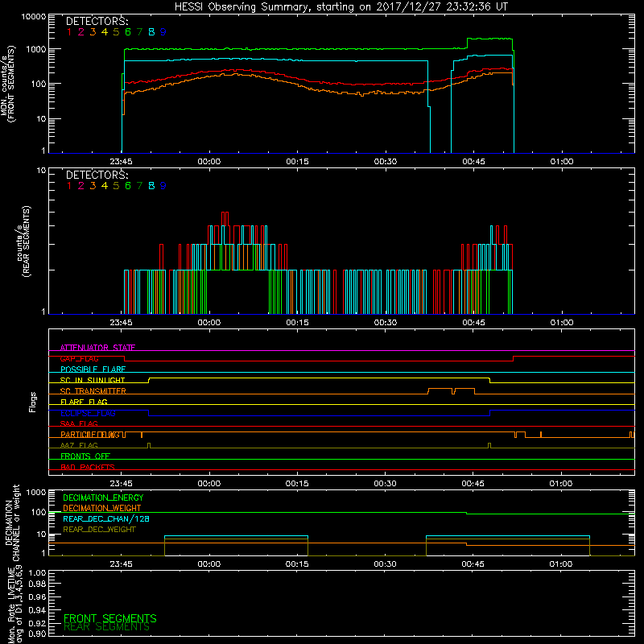Click the 23:45 tick under front segments plot
This screenshot has height=644, width=644.
[122, 162]
